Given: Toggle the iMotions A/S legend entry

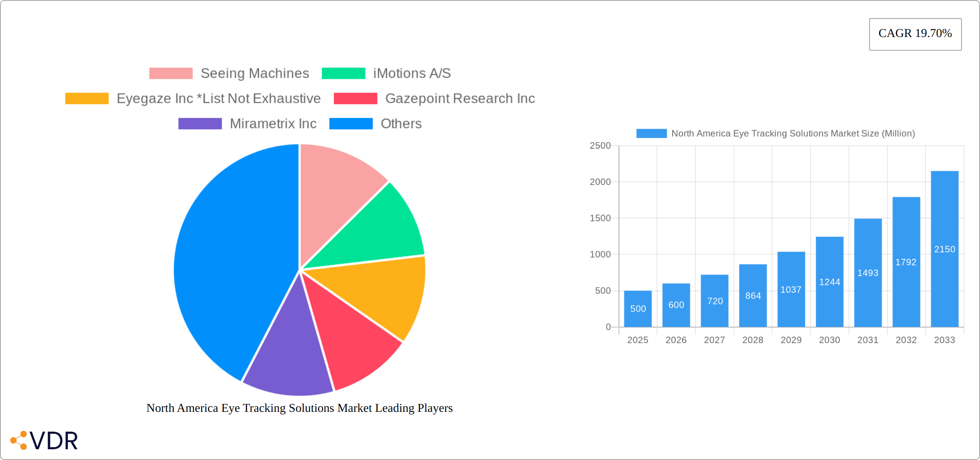Looking at the screenshot, I should point(411,74).
